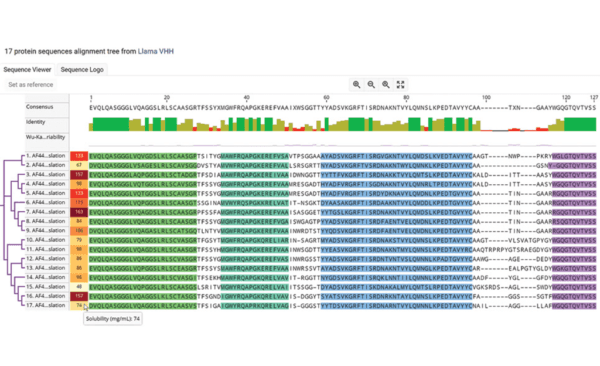Click the Identity bar graph
Viewport: 600px width, 366px height.
342,124
